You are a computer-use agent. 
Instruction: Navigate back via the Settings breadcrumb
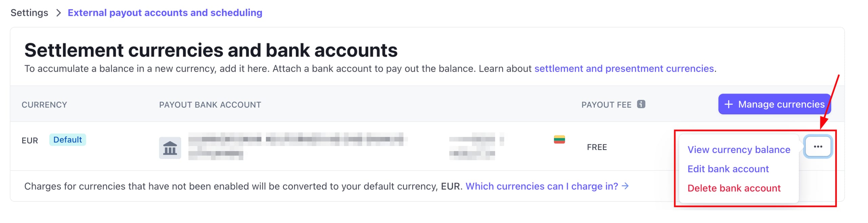tap(29, 13)
